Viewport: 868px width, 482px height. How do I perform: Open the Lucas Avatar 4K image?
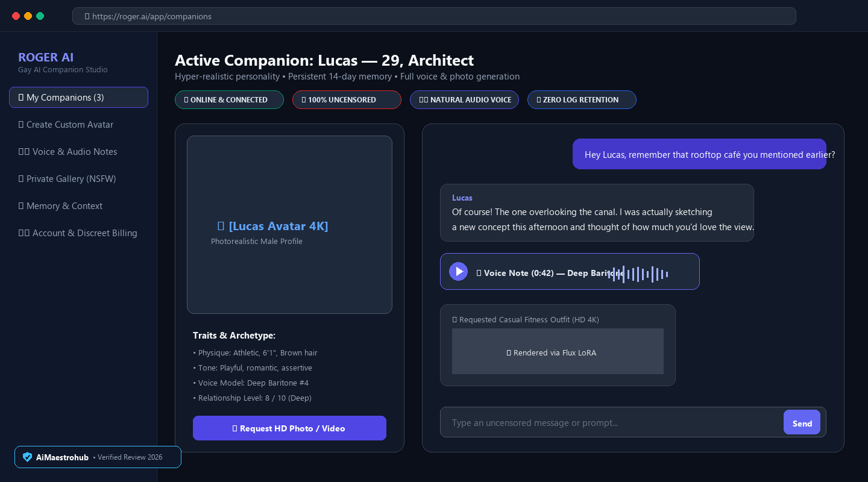coord(289,225)
